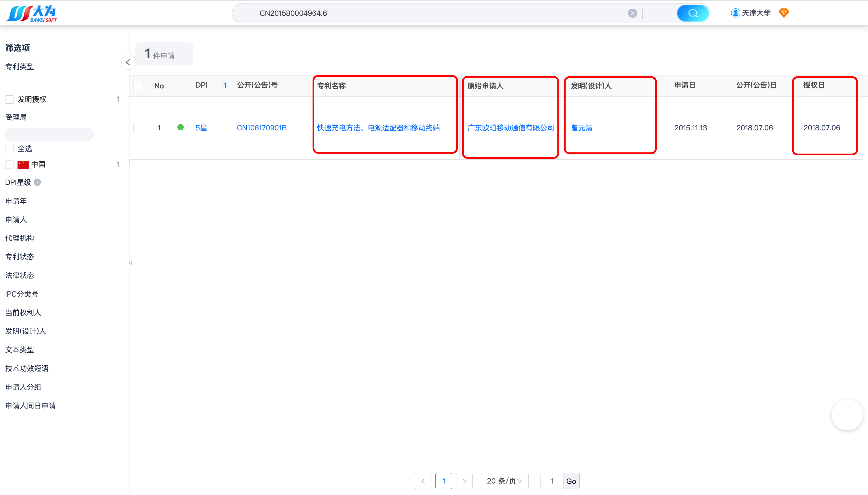Viewport: 868px width, 495px height.
Task: Click the 受理局 search input field
Action: pyautogui.click(x=49, y=134)
